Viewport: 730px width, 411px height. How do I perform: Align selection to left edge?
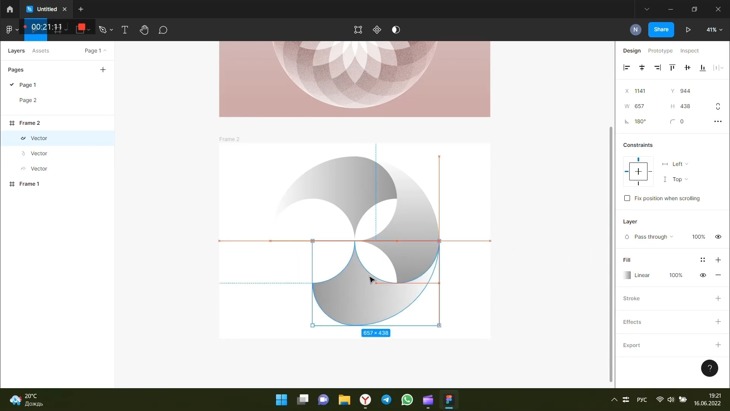[x=627, y=68]
